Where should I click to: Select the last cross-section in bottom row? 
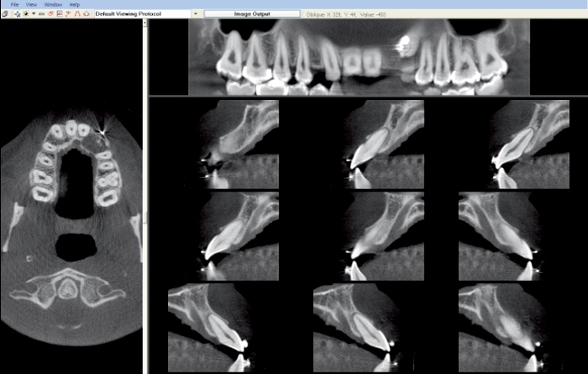pyautogui.click(x=501, y=328)
